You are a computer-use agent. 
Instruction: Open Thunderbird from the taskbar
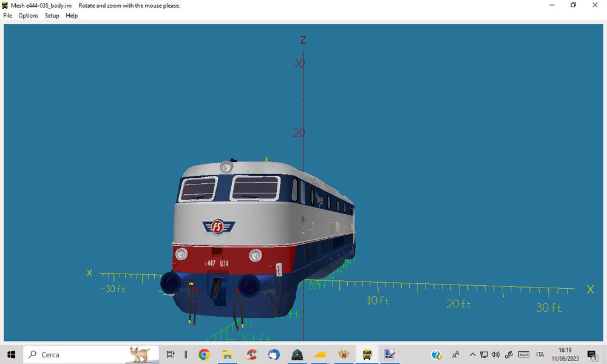[x=274, y=354]
